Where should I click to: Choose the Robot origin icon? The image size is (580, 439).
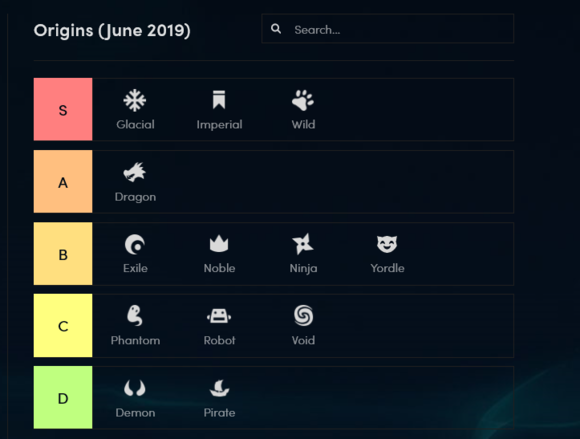[219, 316]
